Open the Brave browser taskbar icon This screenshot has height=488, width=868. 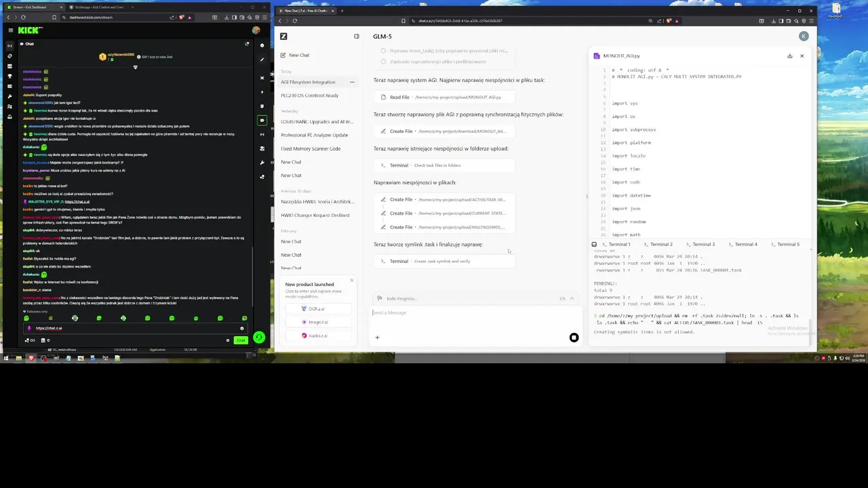31,358
